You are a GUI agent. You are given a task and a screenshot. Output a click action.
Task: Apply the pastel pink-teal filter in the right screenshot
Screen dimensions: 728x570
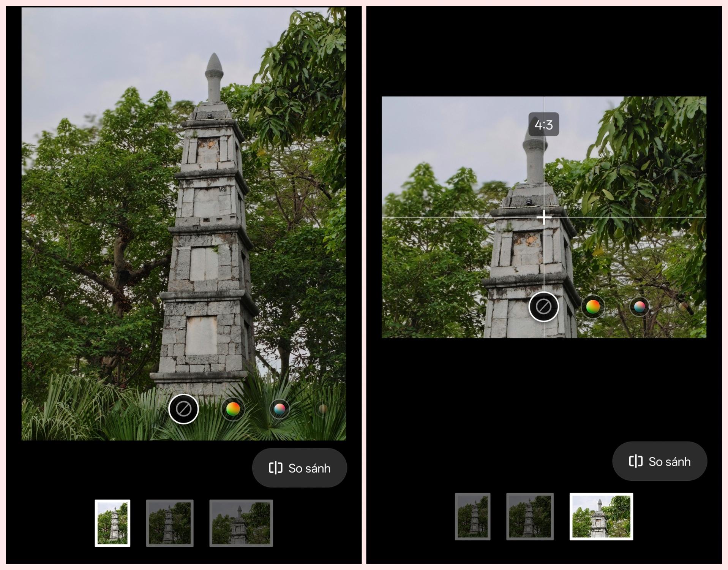640,307
